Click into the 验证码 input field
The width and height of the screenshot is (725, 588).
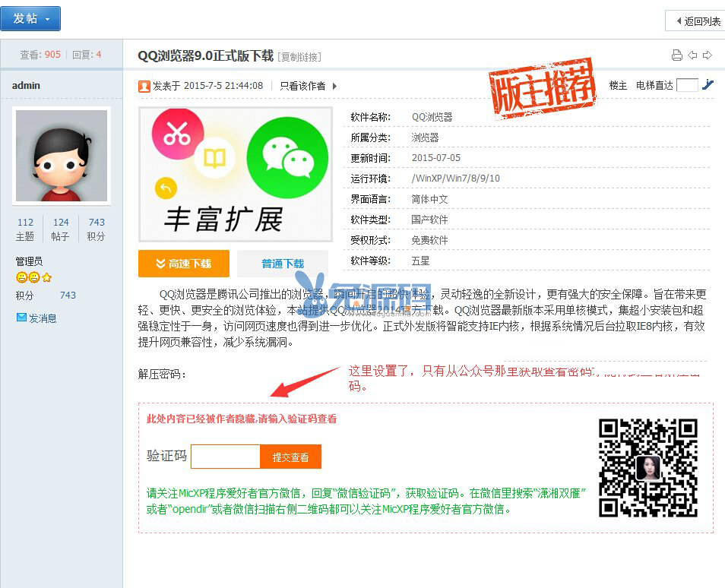[x=226, y=457]
